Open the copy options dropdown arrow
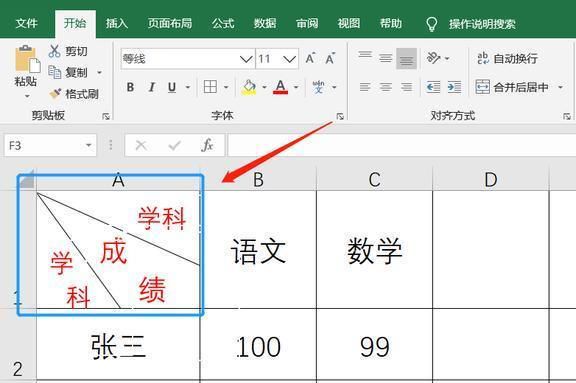This screenshot has height=383, width=576. point(99,73)
